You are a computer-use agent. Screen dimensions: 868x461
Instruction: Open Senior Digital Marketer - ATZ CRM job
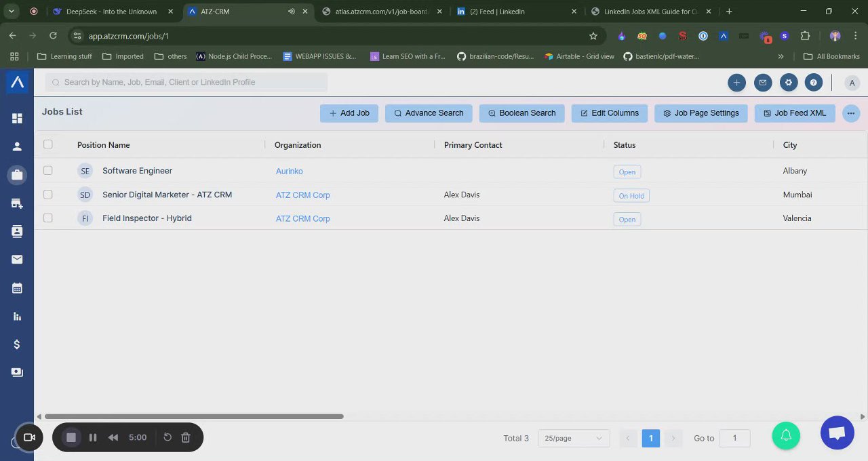pyautogui.click(x=167, y=195)
